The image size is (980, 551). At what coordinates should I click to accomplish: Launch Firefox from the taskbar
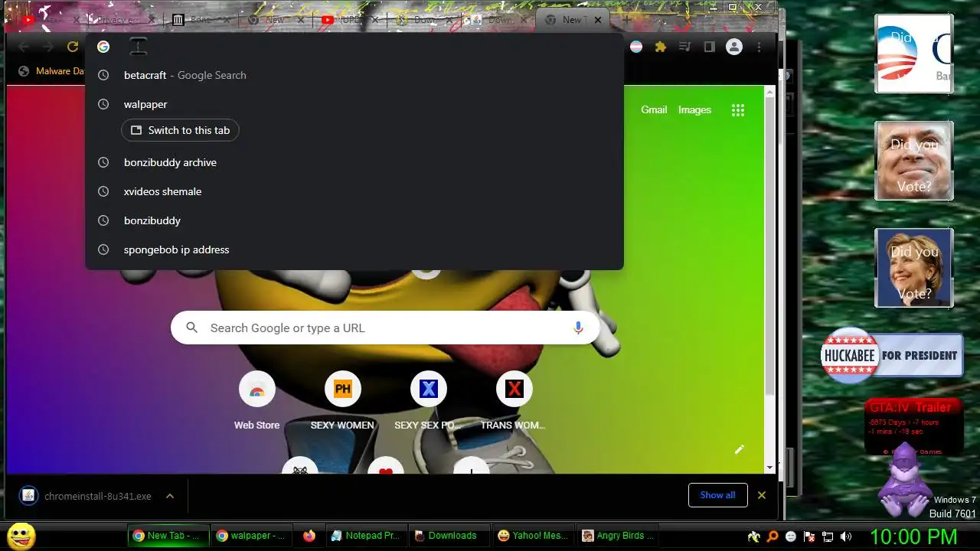(309, 536)
